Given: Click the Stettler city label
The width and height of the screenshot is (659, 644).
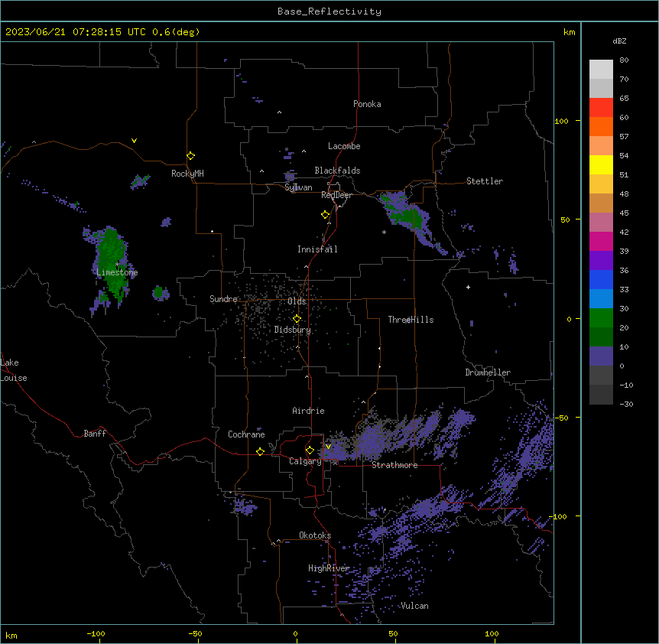Looking at the screenshot, I should [x=485, y=181].
